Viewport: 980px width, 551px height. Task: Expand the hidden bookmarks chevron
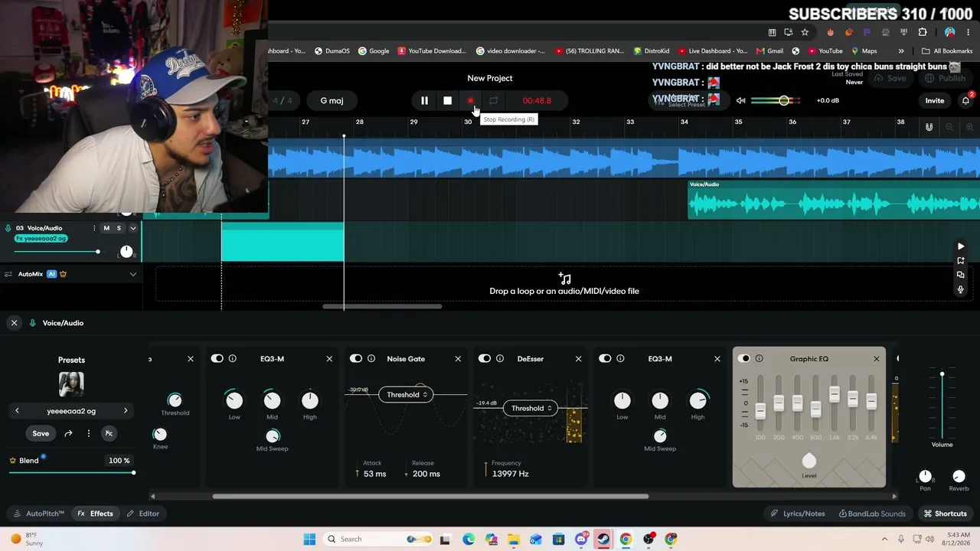[x=901, y=51]
